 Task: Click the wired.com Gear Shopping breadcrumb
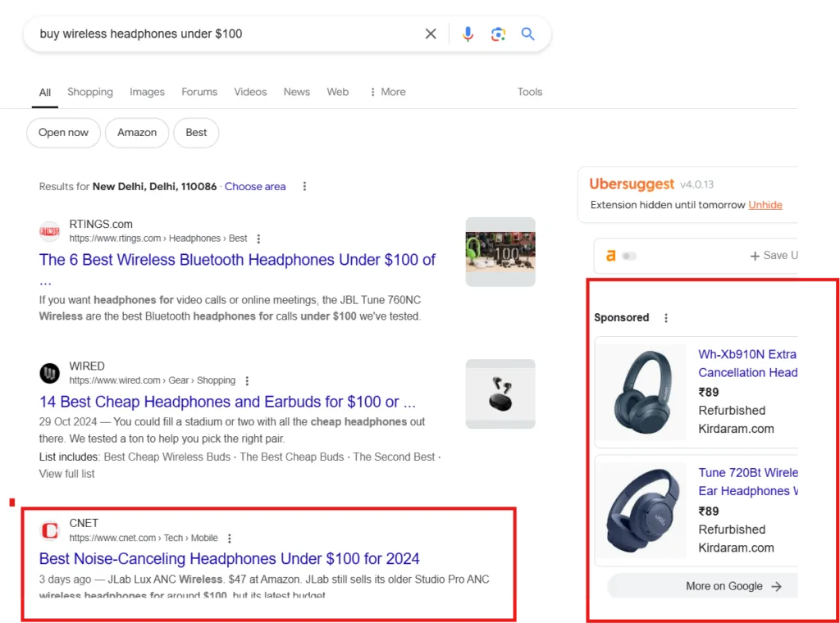(x=152, y=380)
